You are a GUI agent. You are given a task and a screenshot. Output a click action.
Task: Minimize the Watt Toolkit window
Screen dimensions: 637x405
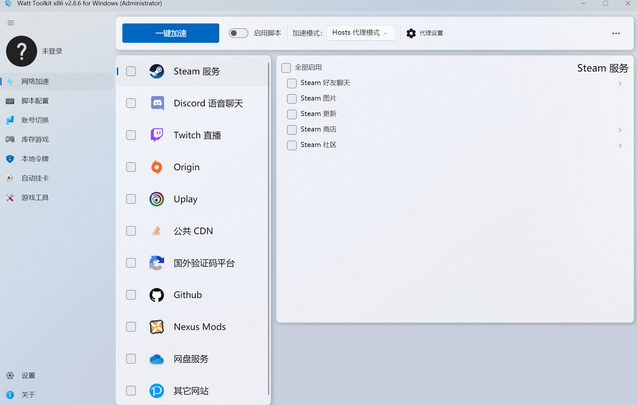(x=583, y=3)
